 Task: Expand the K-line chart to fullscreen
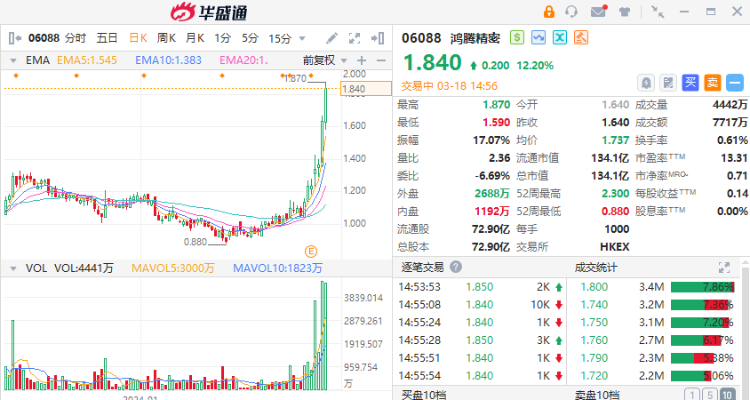click(x=354, y=38)
